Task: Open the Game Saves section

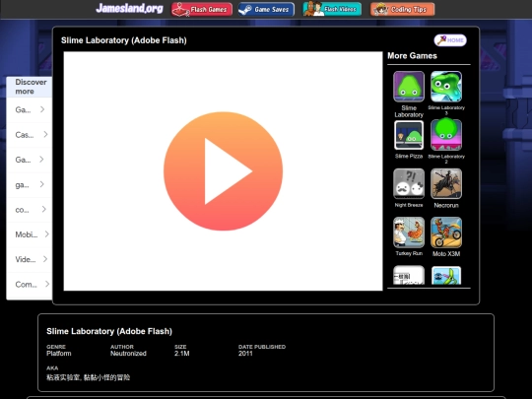Action: (x=266, y=9)
